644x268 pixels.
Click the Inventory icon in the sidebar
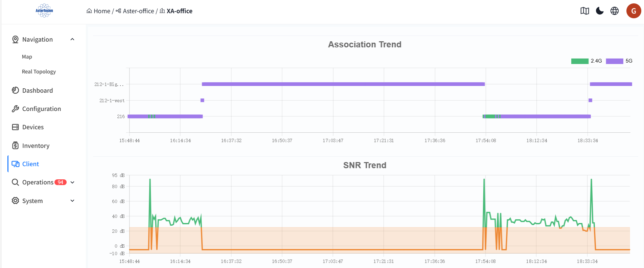click(15, 146)
